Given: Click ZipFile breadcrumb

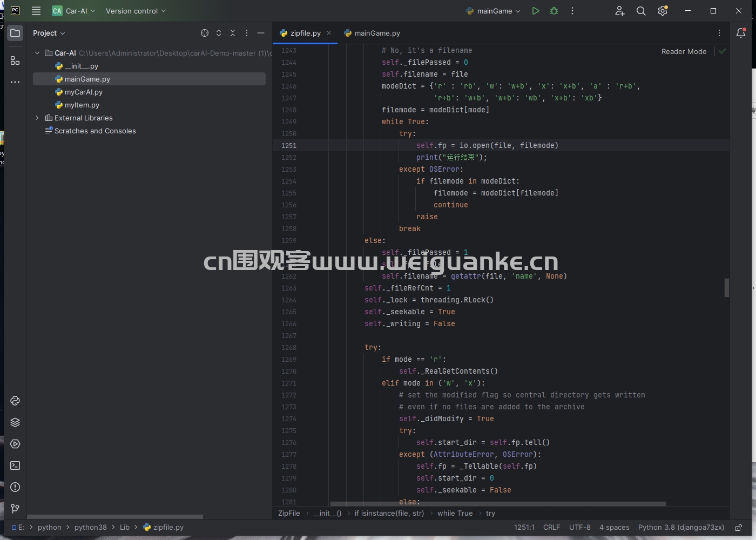Looking at the screenshot, I should [289, 513].
